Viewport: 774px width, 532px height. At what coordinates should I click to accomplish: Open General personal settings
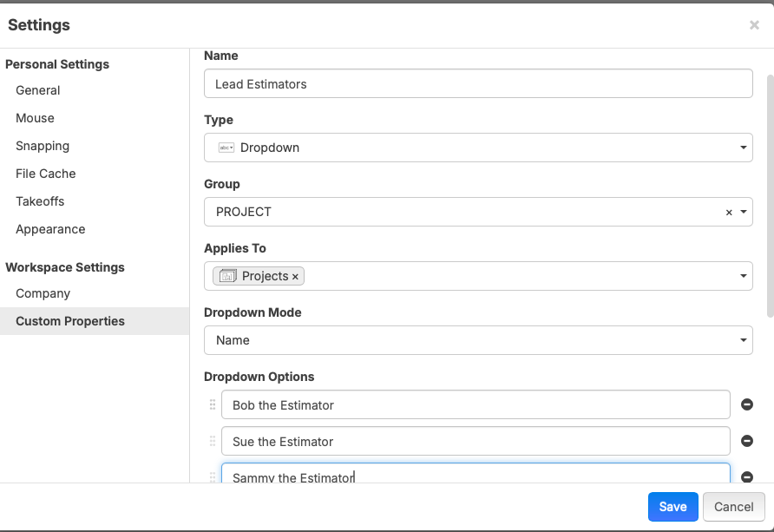coord(38,90)
